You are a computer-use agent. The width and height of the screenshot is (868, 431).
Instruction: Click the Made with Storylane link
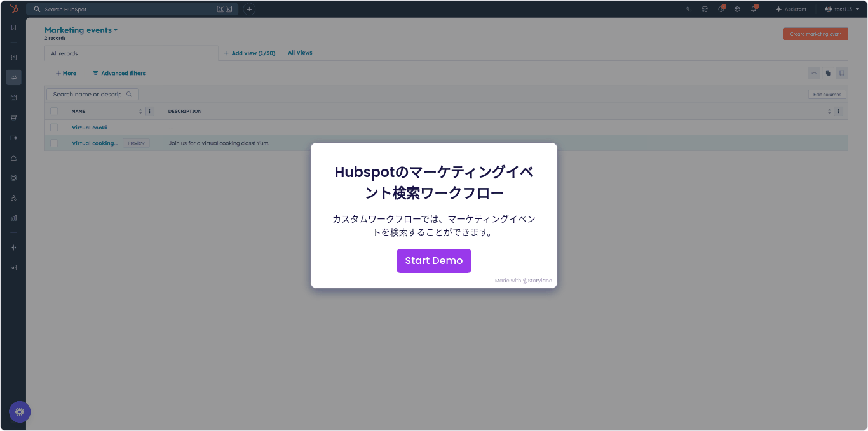coord(524,281)
